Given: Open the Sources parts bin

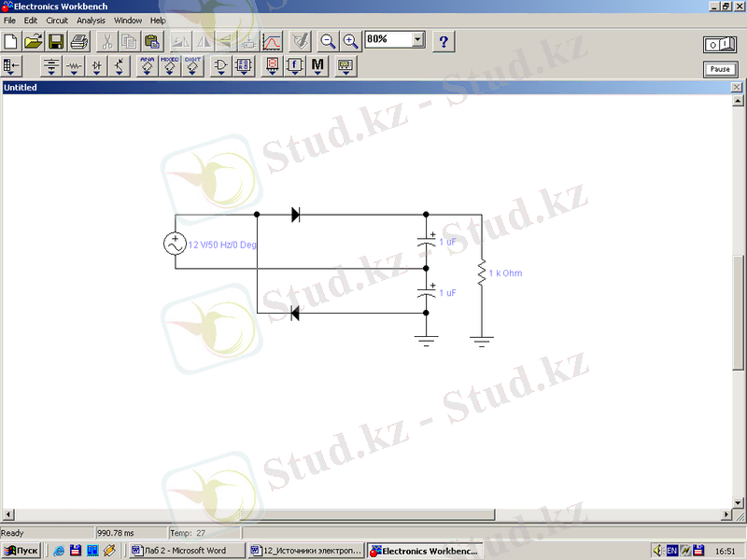Looking at the screenshot, I should click(x=51, y=65).
